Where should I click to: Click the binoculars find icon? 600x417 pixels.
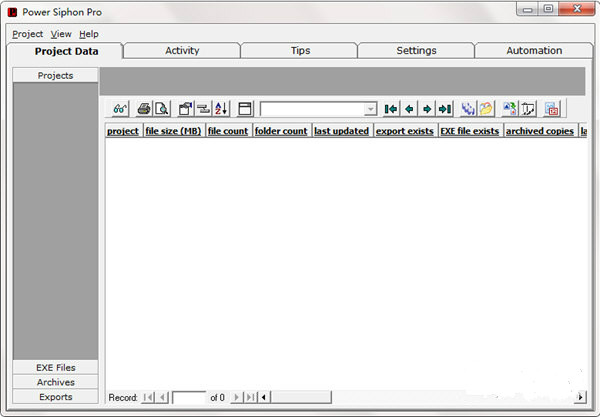coord(120,109)
